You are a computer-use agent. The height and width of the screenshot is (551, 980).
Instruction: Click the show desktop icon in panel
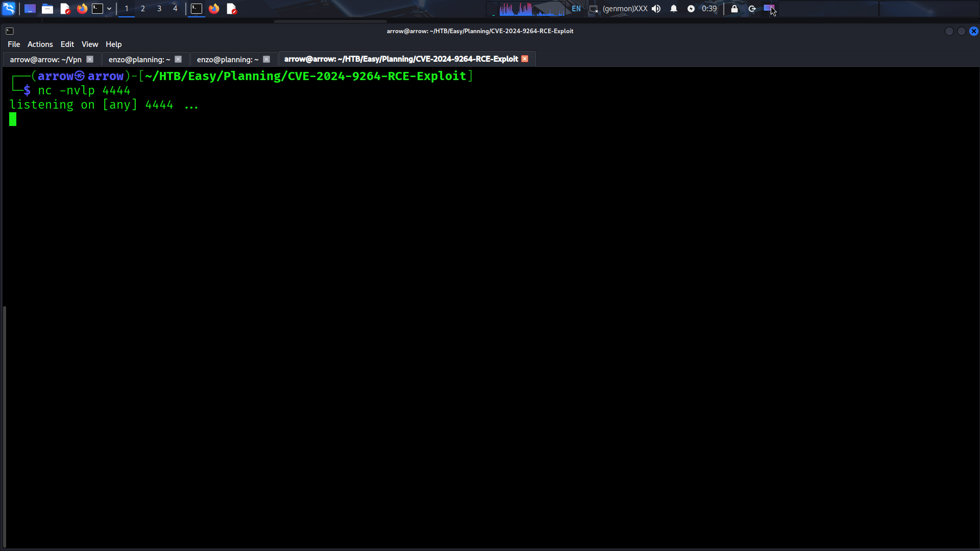[30, 9]
